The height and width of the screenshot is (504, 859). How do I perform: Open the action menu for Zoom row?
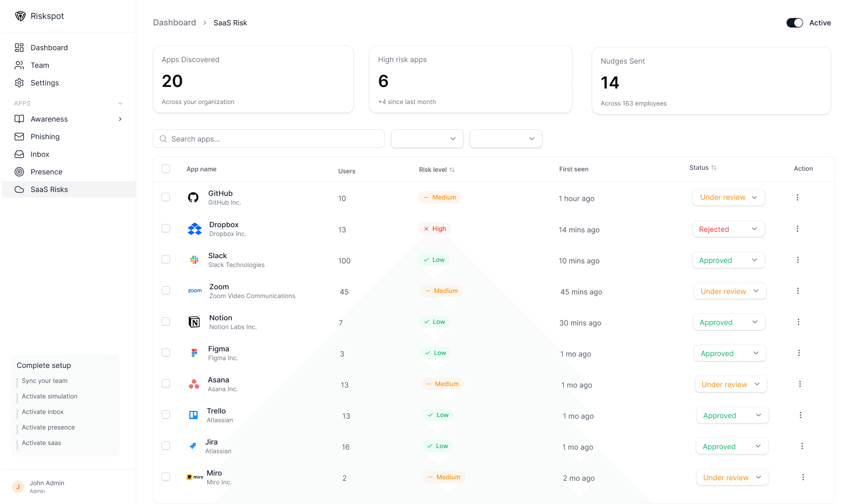798,291
